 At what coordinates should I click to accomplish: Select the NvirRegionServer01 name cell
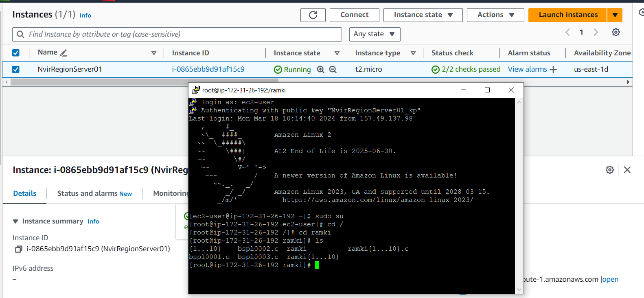[70, 69]
